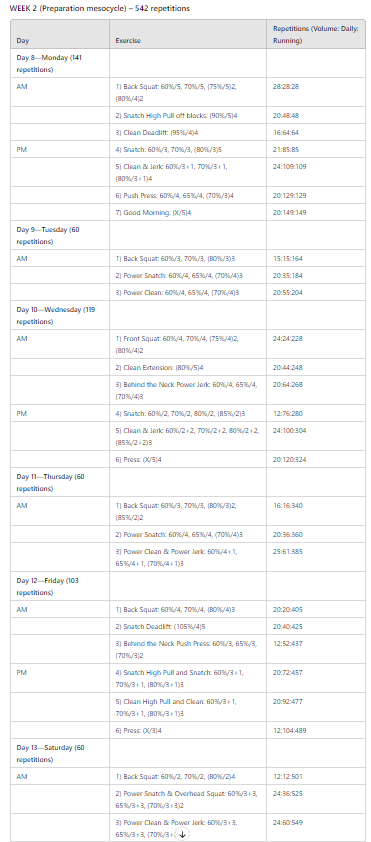Image resolution: width=371 pixels, height=842 pixels.
Task: Select the WEEK 2 Preparation mesocycle heading
Action: point(99,9)
